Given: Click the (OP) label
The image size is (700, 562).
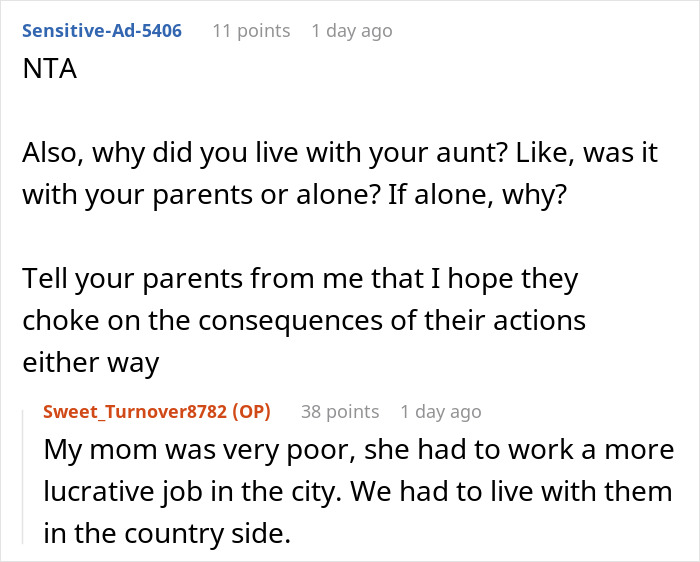Looking at the screenshot, I should [250, 411].
